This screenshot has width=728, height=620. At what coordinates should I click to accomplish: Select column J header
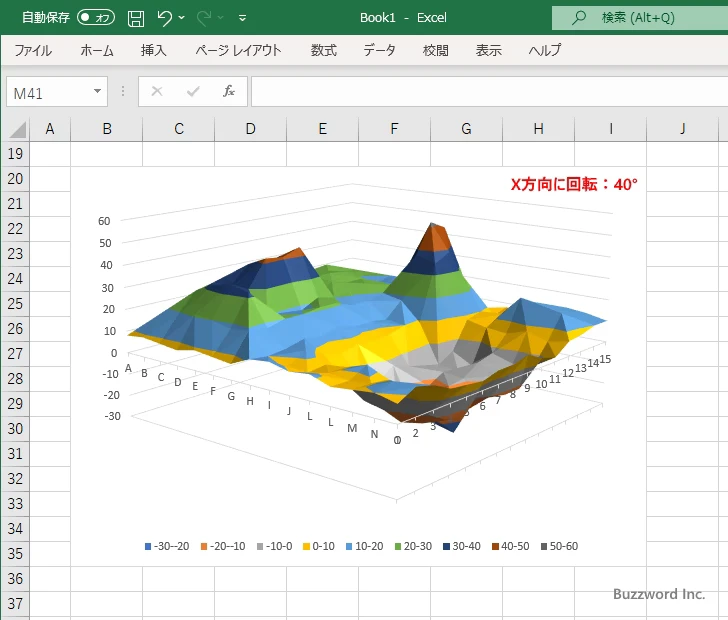pyautogui.click(x=682, y=129)
